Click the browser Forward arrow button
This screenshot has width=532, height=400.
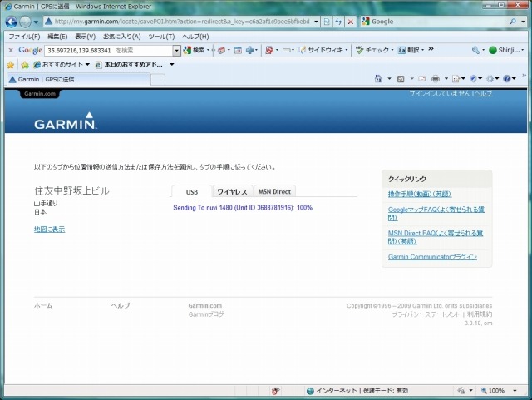pyautogui.click(x=25, y=22)
